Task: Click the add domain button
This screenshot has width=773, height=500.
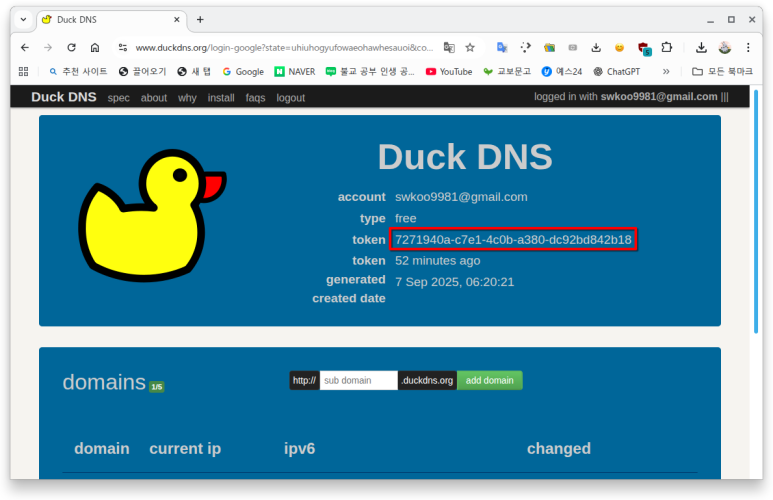Action: coord(490,380)
